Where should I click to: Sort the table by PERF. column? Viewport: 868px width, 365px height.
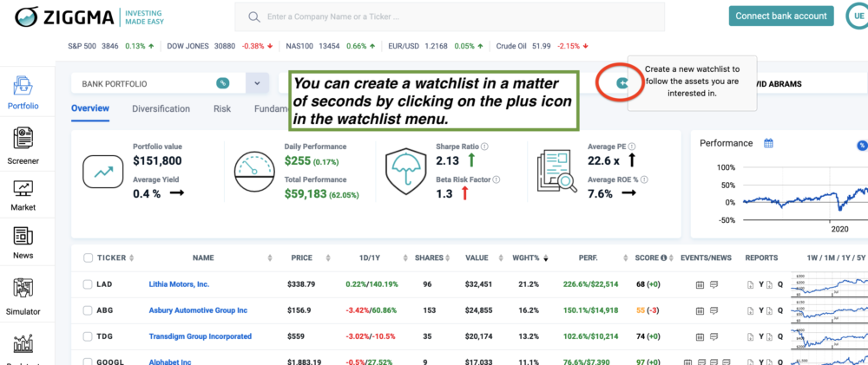click(626, 258)
